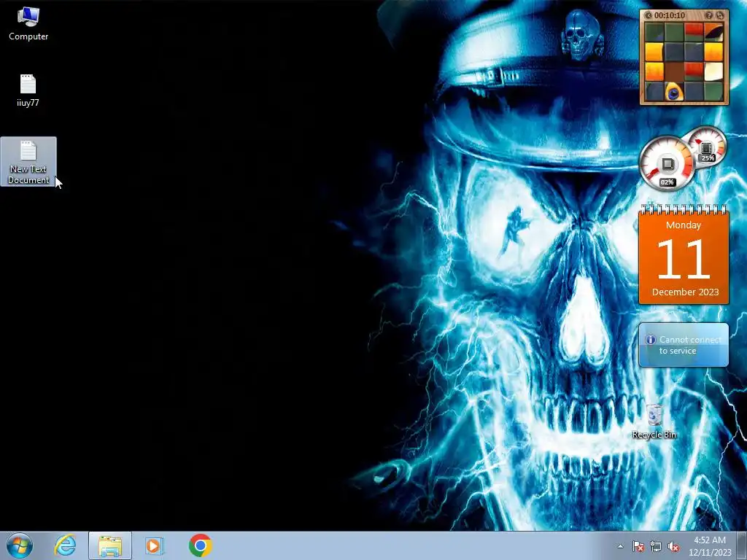Open the network status tray icon
This screenshot has width=747, height=560.
(x=656, y=547)
